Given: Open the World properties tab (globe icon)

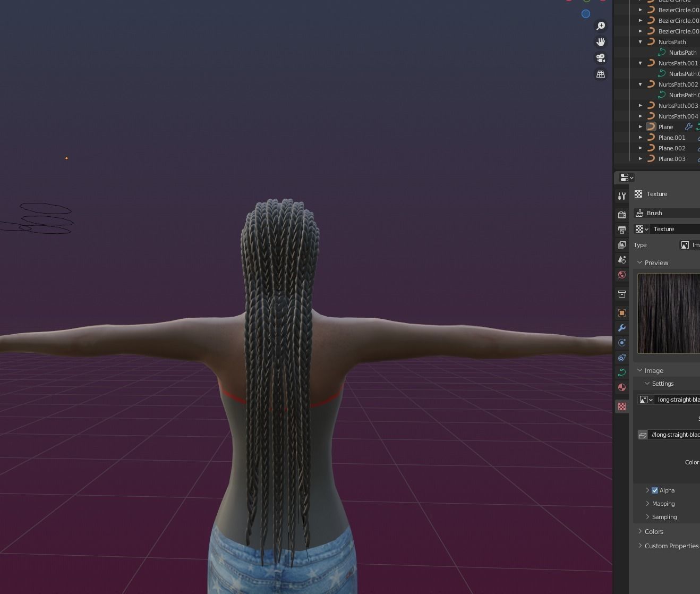Looking at the screenshot, I should click(x=621, y=275).
